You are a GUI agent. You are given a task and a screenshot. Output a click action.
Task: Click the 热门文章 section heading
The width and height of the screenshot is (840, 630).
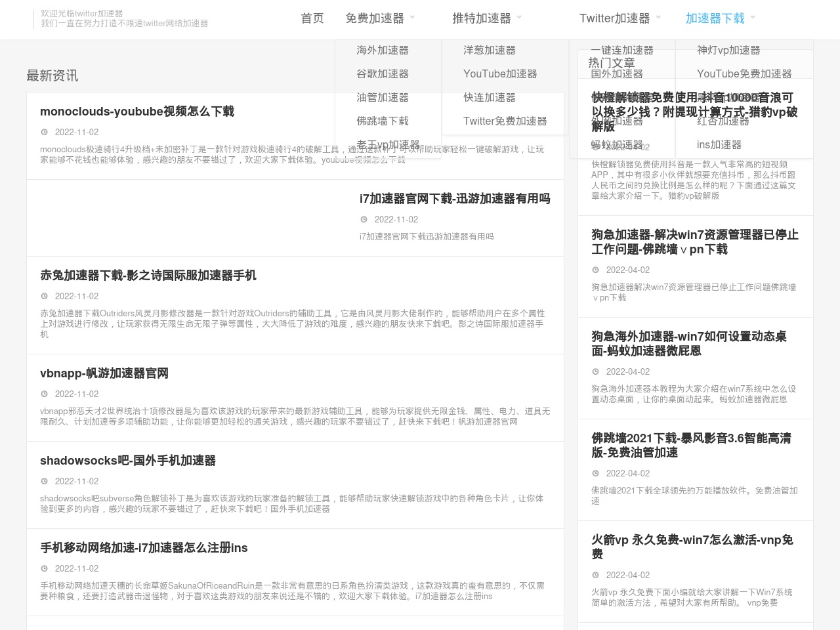[x=612, y=63]
